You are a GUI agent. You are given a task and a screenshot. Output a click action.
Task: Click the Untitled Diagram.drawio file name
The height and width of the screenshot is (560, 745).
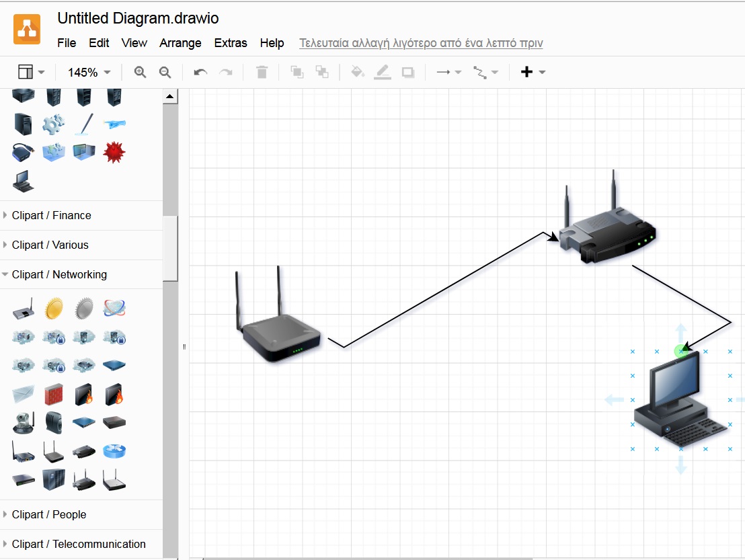point(138,18)
